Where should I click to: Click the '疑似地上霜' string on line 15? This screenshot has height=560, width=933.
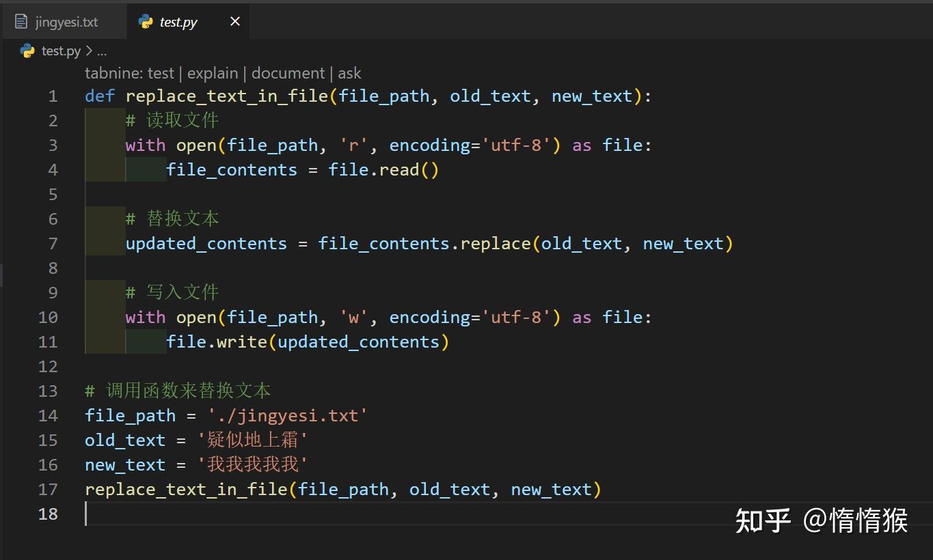point(254,440)
